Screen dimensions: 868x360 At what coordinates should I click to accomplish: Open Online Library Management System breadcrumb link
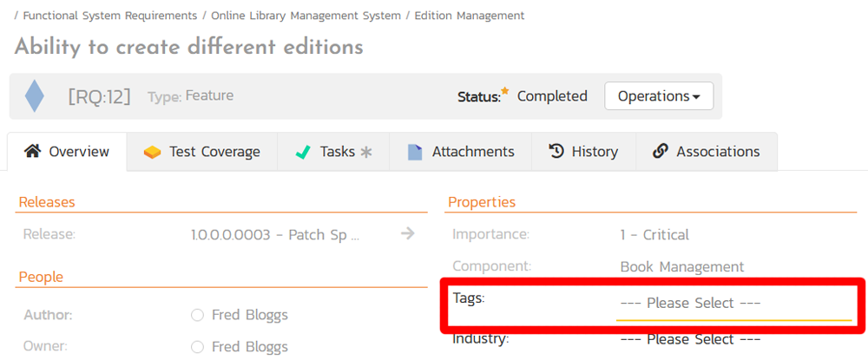[306, 16]
